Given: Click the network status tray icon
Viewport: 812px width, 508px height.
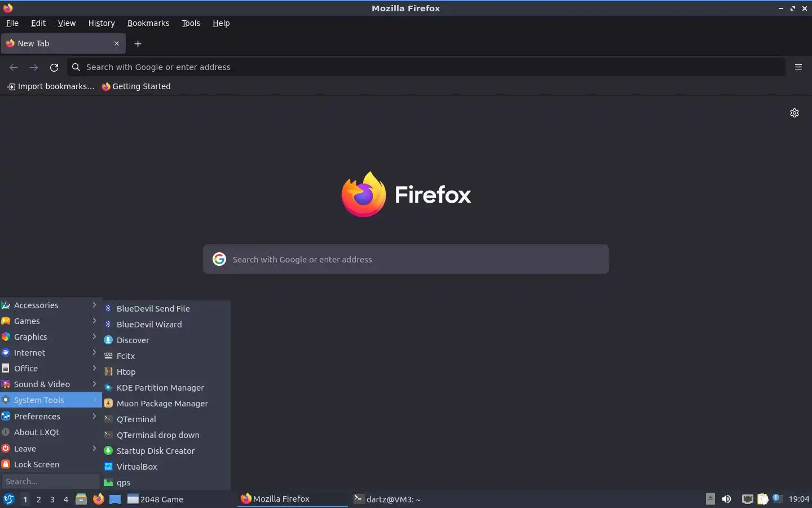Looking at the screenshot, I should (747, 499).
